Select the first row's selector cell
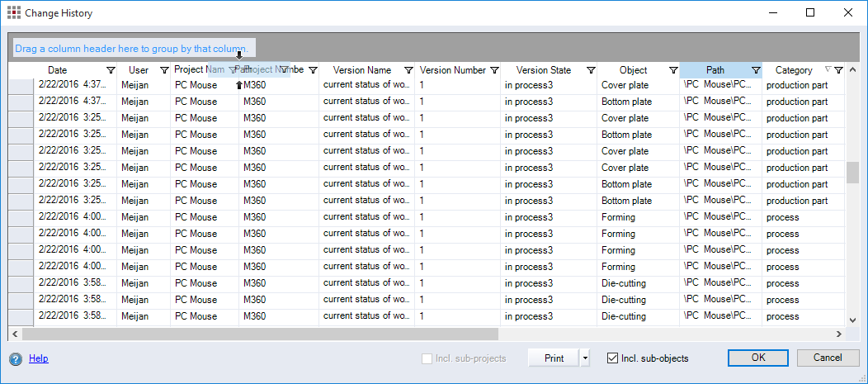 point(21,85)
